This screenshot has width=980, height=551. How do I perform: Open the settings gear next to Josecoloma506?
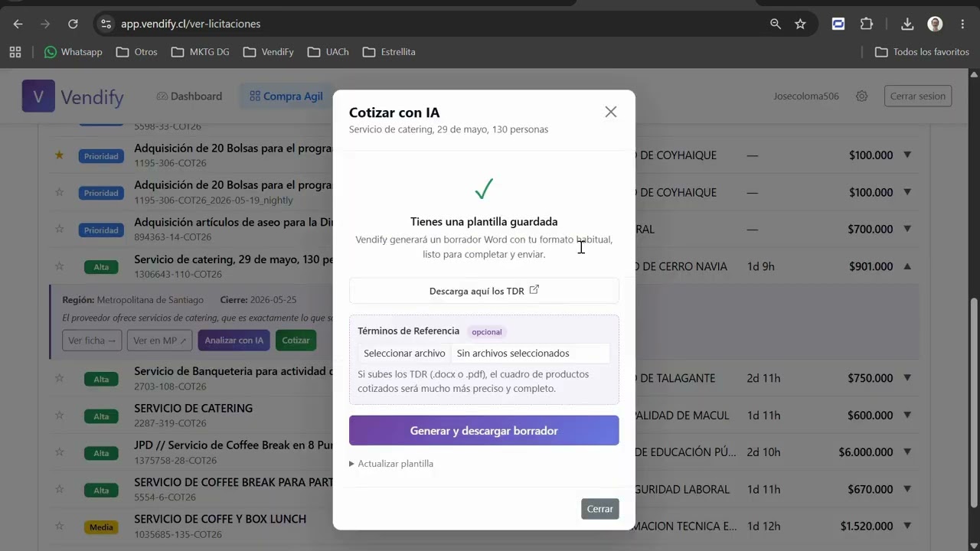tap(862, 96)
